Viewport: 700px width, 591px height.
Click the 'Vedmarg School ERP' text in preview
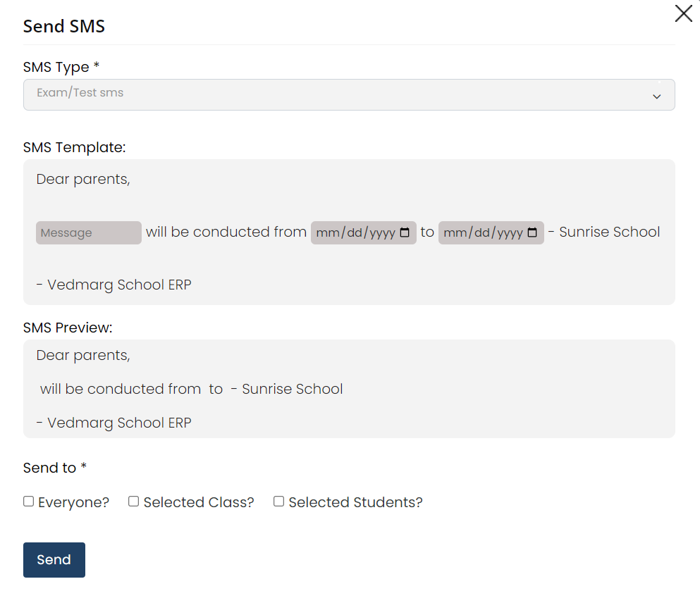coord(113,423)
